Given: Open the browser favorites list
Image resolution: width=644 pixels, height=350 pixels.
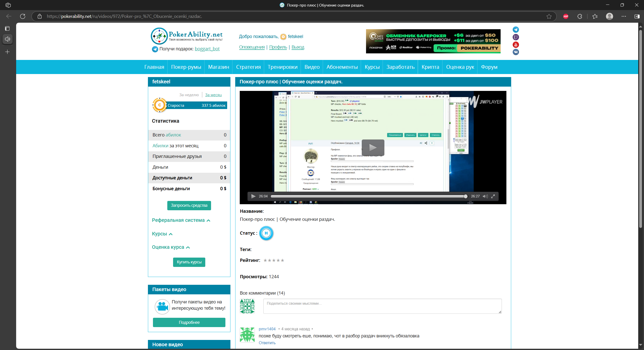Looking at the screenshot, I should tap(595, 16).
